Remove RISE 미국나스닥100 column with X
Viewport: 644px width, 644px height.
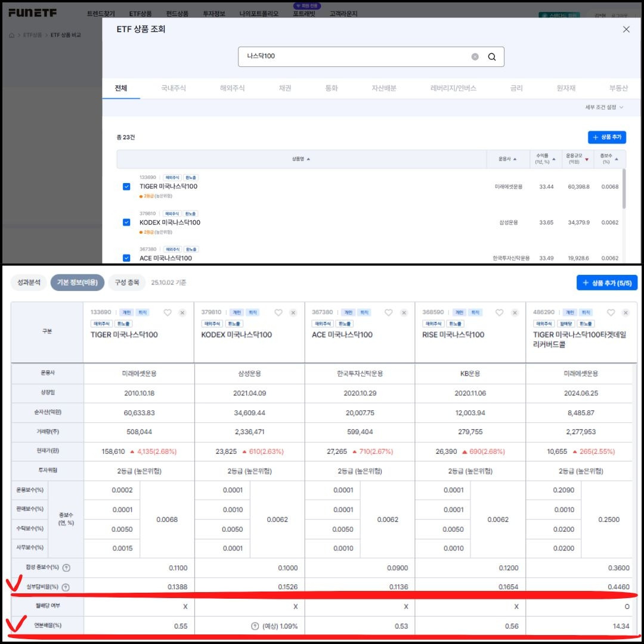pos(515,313)
